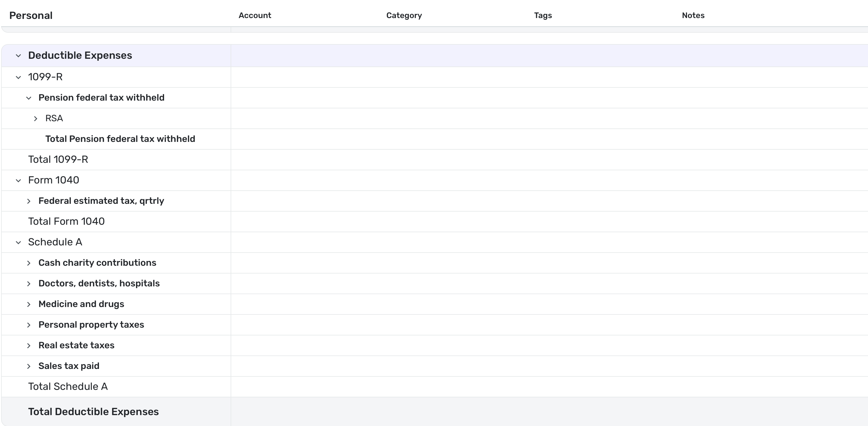Click the Category column header
The image size is (868, 426).
coord(404,15)
